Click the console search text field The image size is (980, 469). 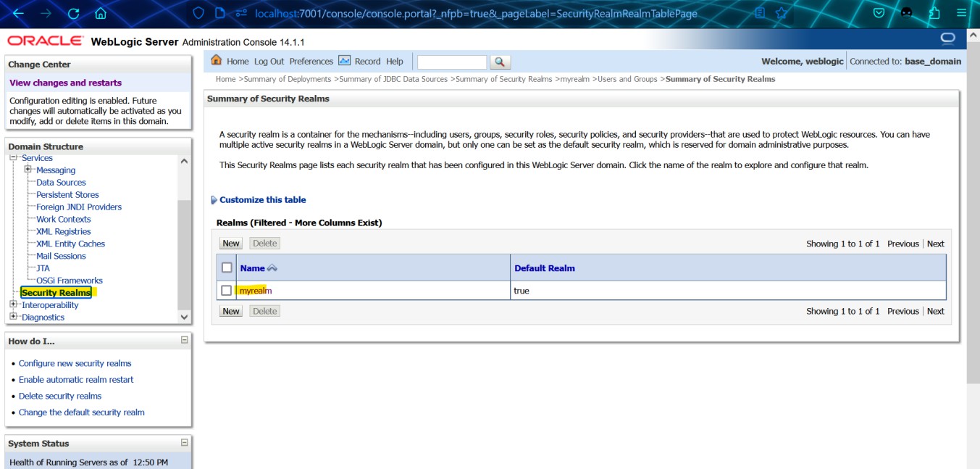point(452,62)
